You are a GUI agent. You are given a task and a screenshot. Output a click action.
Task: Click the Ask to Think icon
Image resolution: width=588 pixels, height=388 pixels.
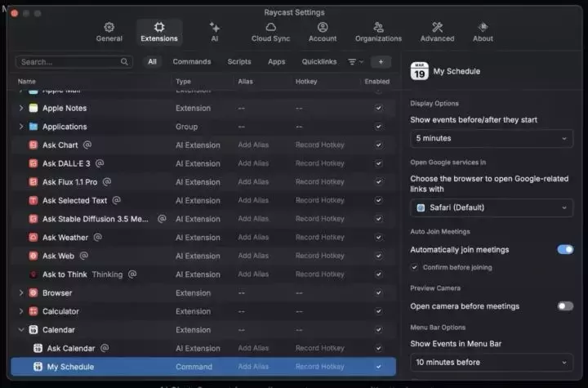coord(33,274)
